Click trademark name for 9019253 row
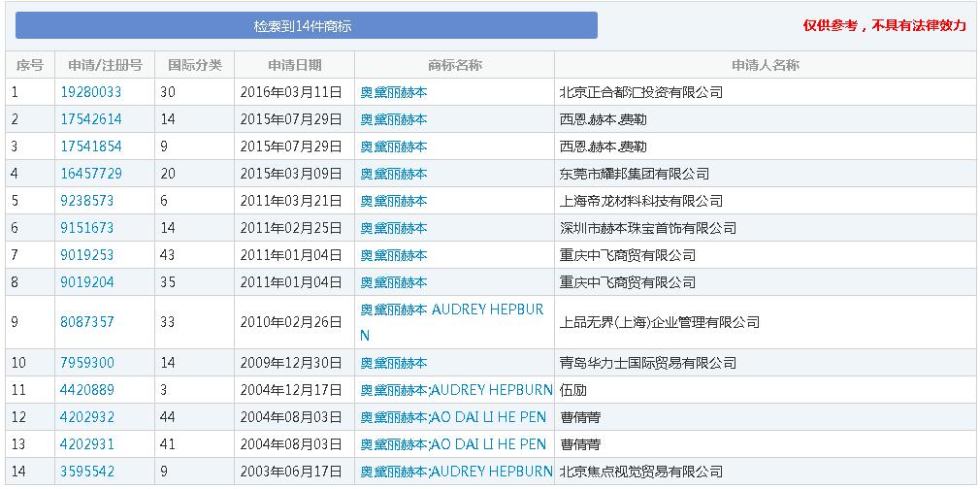 (394, 255)
